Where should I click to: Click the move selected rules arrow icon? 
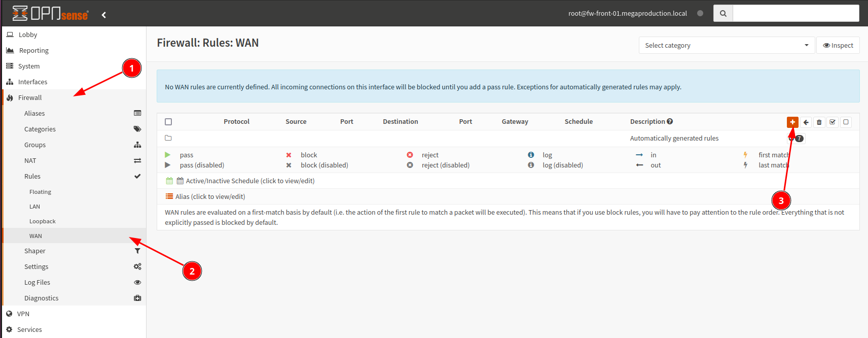[x=806, y=122]
